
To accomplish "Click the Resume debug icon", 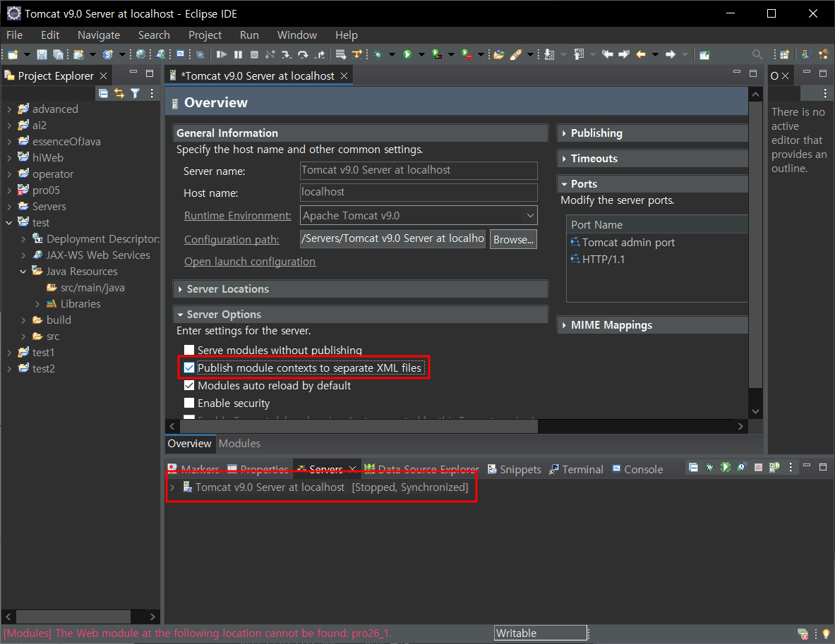I will (x=222, y=54).
